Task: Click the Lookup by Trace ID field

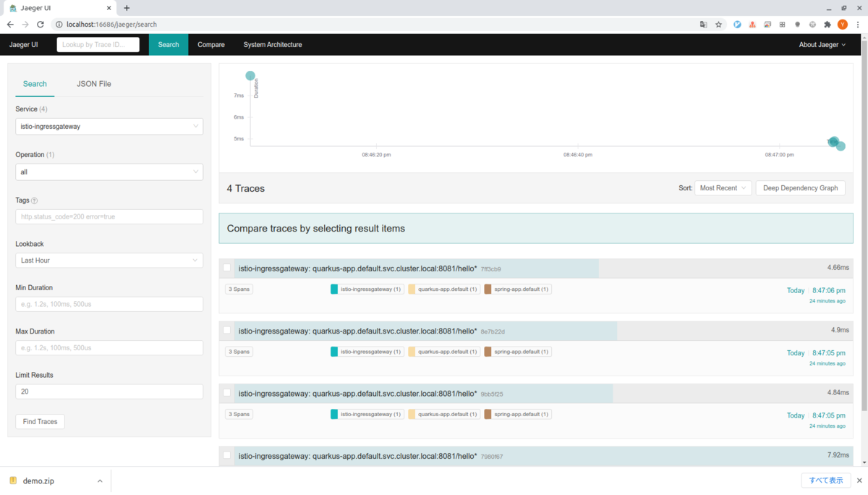Action: pyautogui.click(x=98, y=45)
